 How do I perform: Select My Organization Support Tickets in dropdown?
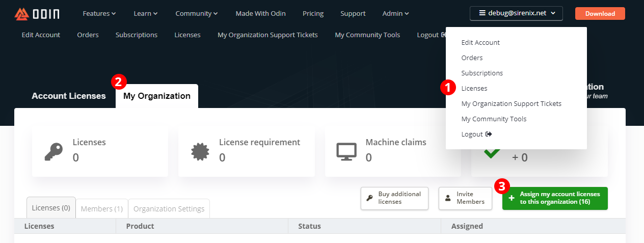coord(511,103)
